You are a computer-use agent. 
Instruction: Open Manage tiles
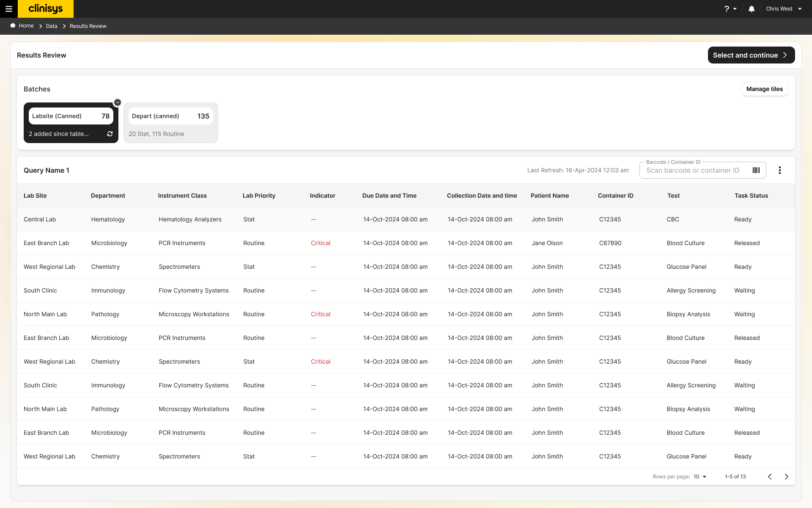pyautogui.click(x=764, y=89)
